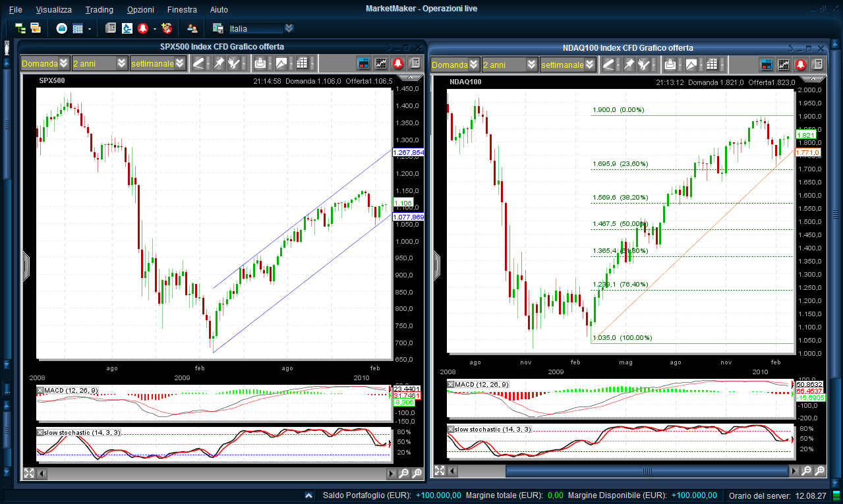Click fit-to-screen icon on SPX500 chart
Image resolution: width=843 pixels, height=504 pixels.
pyautogui.click(x=29, y=473)
